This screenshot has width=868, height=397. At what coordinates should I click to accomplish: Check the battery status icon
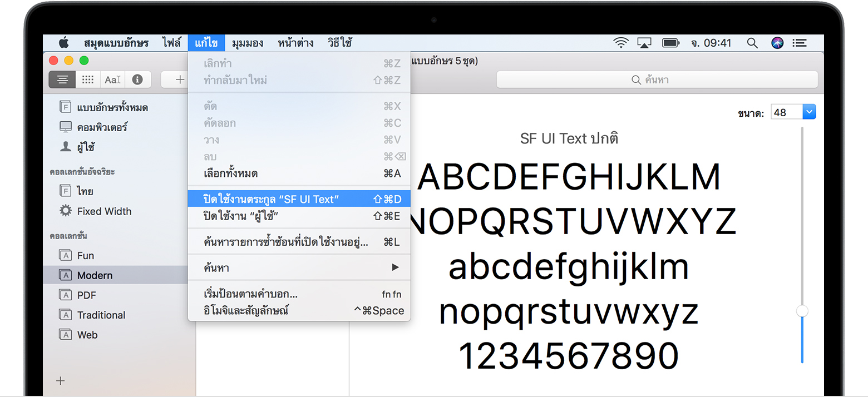[x=671, y=43]
